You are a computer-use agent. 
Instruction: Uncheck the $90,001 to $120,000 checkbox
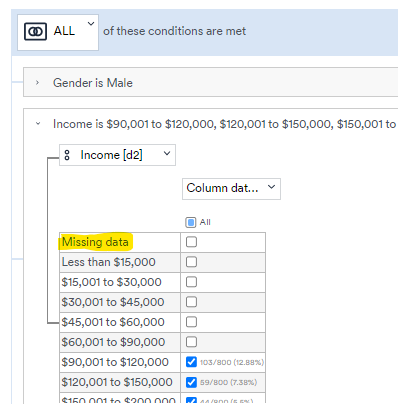[x=191, y=362]
